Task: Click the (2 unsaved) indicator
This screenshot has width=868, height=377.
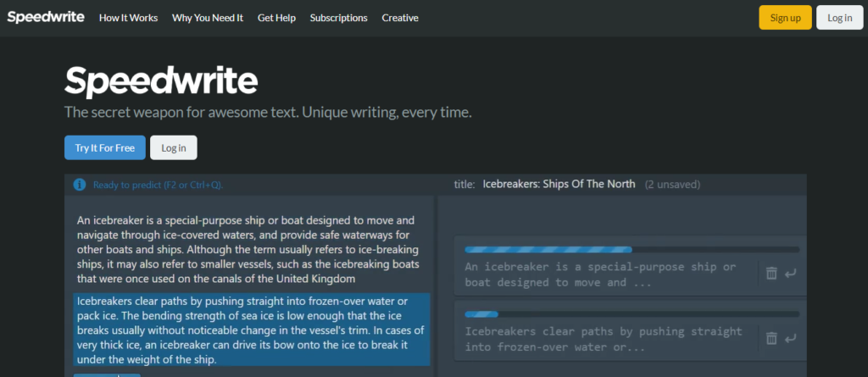Action: click(x=672, y=185)
